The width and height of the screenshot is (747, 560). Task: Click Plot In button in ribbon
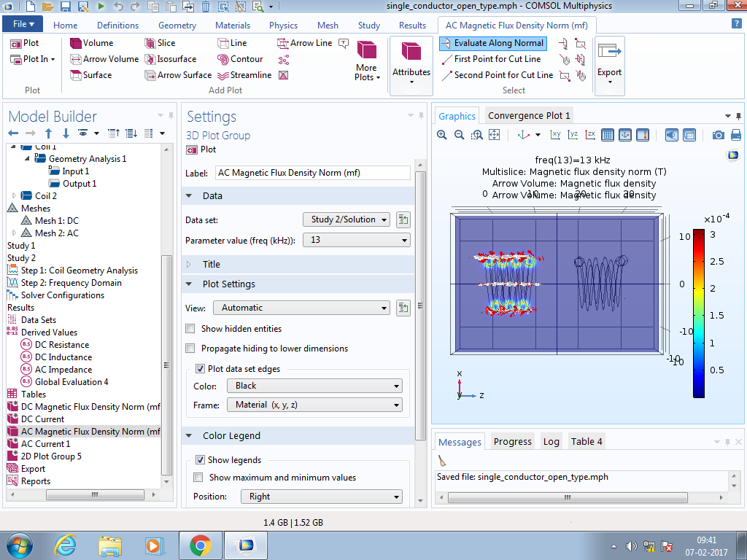coord(32,59)
